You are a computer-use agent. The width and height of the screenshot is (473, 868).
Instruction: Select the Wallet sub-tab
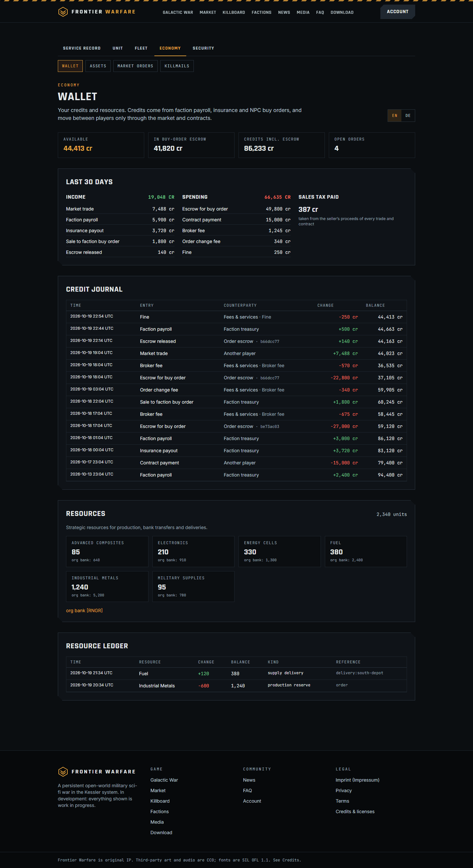[70, 66]
